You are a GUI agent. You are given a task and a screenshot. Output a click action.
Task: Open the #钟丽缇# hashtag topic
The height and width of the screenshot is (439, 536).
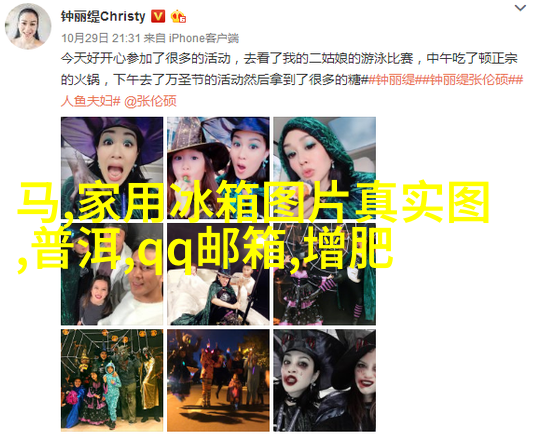click(393, 80)
